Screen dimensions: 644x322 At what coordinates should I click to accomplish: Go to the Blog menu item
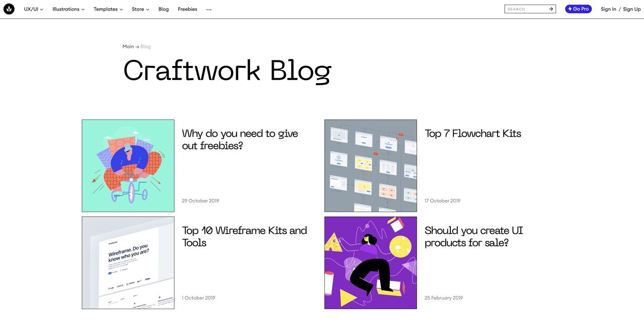pyautogui.click(x=164, y=9)
